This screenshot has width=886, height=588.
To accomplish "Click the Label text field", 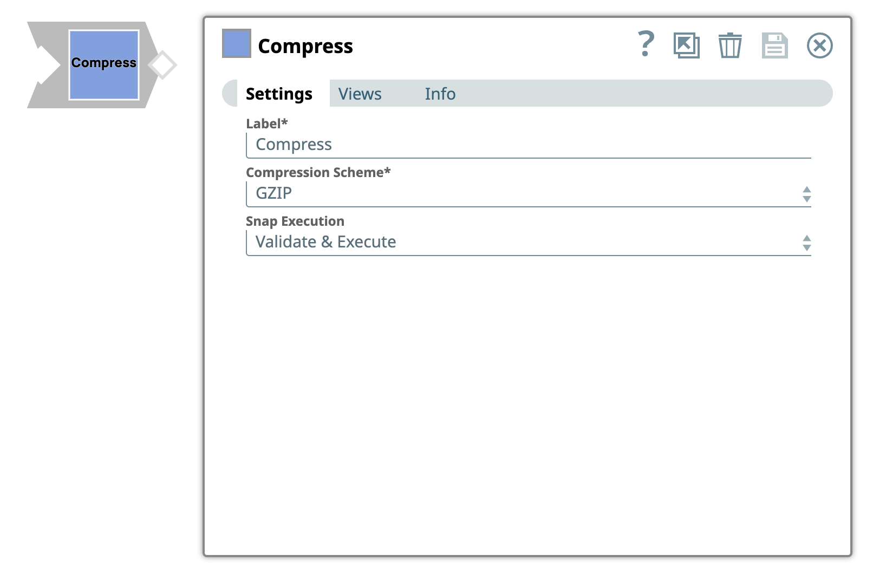I will click(x=528, y=145).
